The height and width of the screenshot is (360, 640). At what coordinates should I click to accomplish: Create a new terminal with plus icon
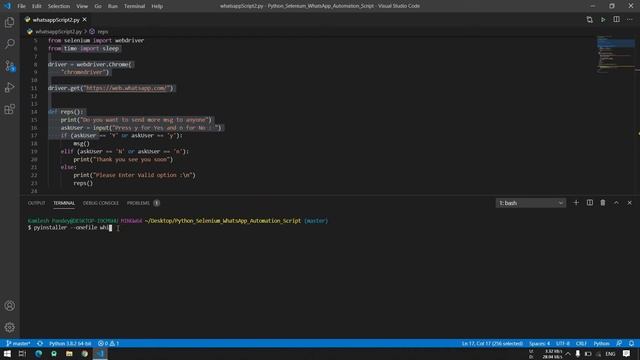576,203
